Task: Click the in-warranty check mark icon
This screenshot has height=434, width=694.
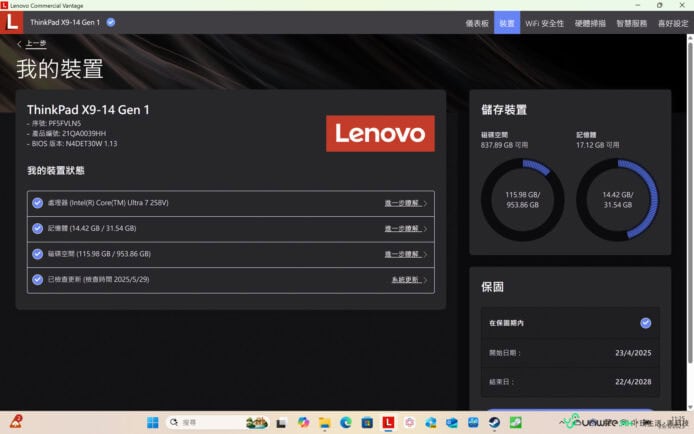Action: coord(646,323)
